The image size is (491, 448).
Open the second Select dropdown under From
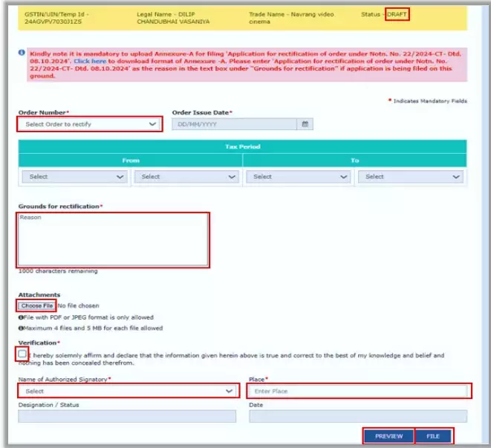click(x=186, y=177)
